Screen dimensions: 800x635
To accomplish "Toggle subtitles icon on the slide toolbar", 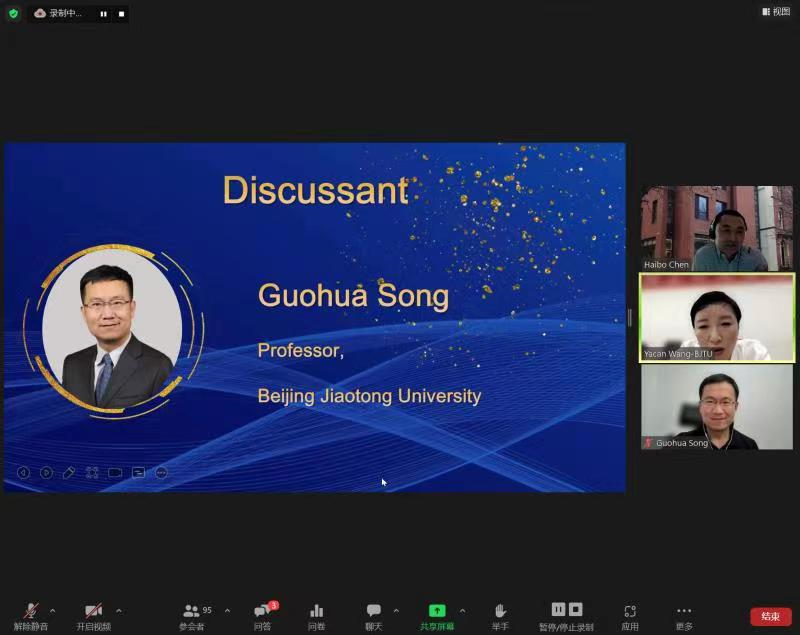I will pyautogui.click(x=138, y=473).
